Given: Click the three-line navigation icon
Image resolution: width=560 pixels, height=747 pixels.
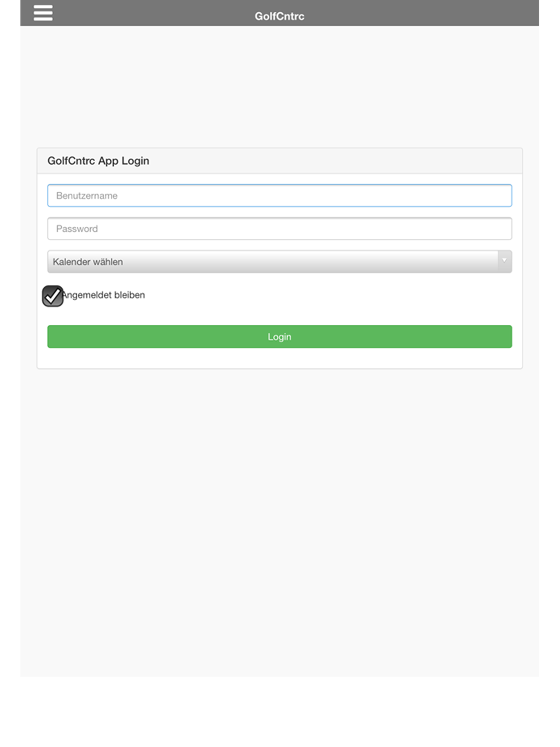Looking at the screenshot, I should pos(43,13).
